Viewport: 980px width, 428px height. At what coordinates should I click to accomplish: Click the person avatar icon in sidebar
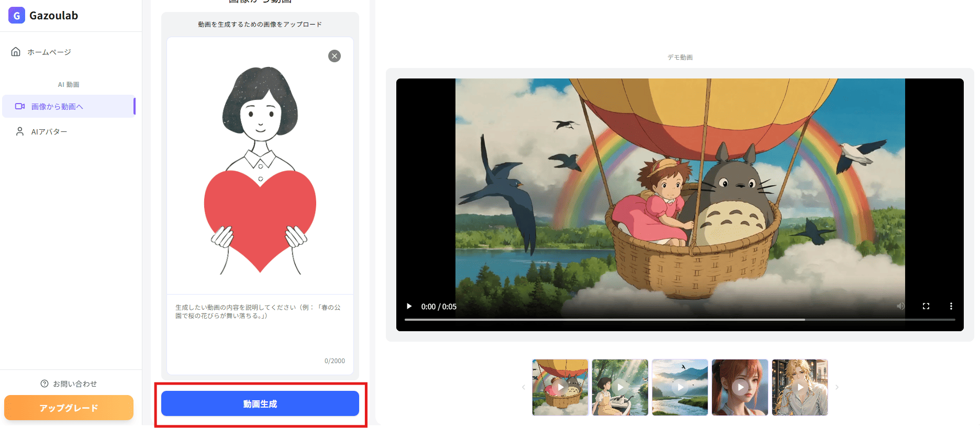coord(20,131)
